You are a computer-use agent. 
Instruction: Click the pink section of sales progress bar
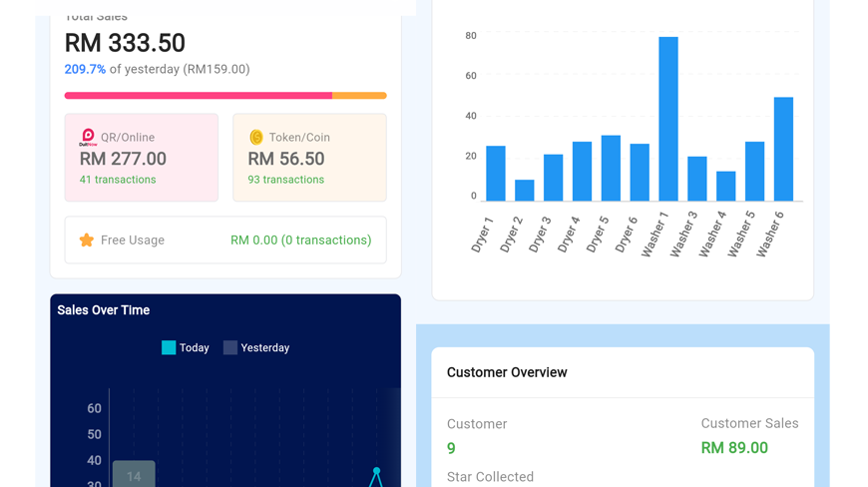[x=199, y=96]
